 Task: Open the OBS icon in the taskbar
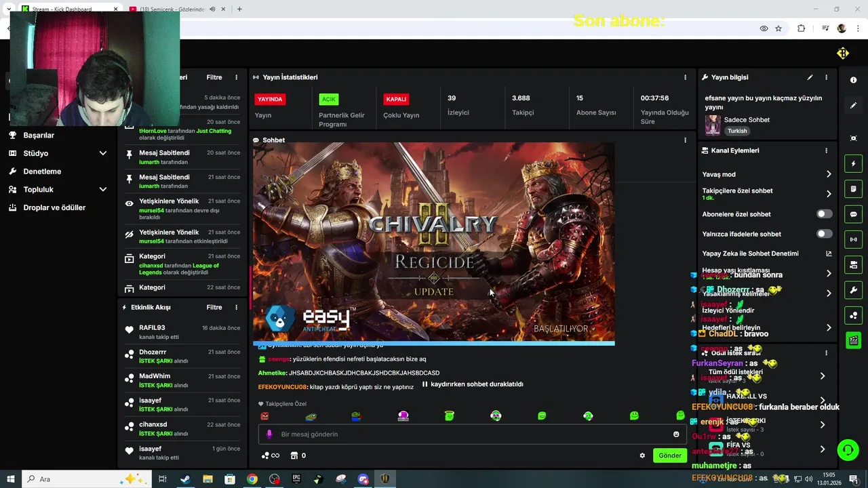coord(274,479)
